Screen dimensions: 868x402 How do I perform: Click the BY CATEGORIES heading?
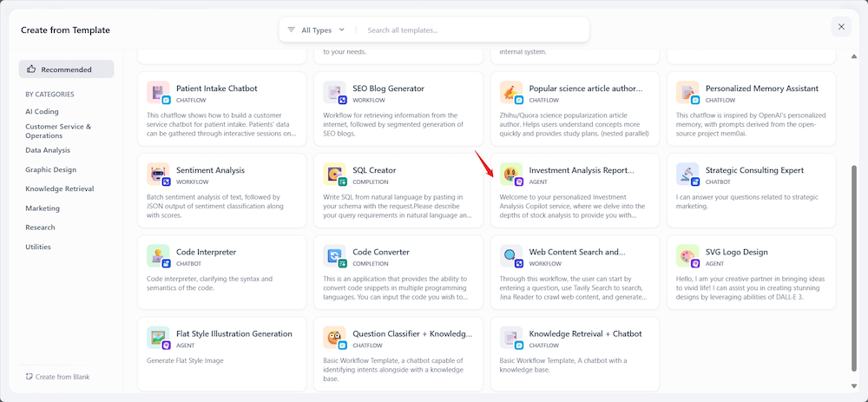(49, 94)
